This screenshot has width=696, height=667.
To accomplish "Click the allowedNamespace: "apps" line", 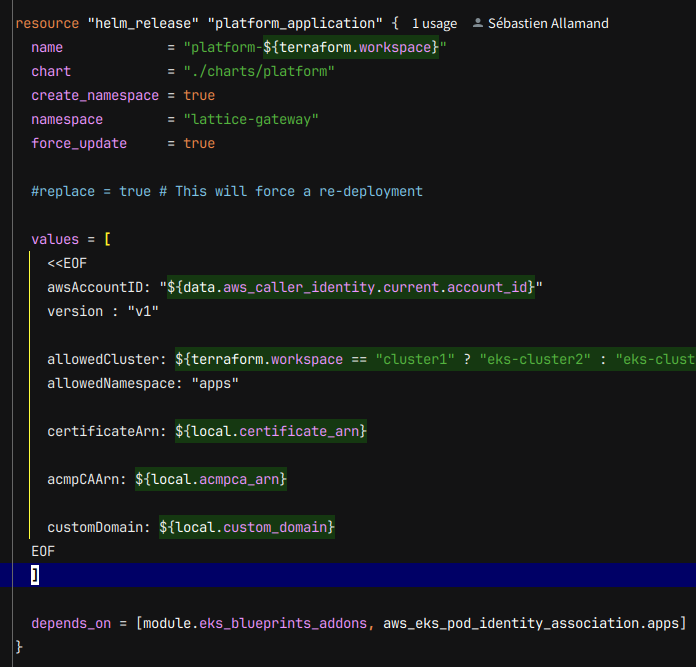I will point(143,383).
